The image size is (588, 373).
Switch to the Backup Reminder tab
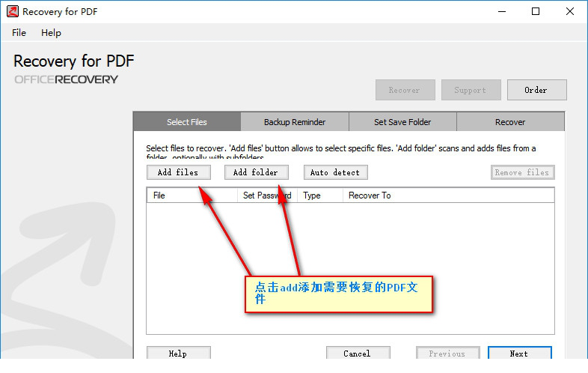pos(295,121)
